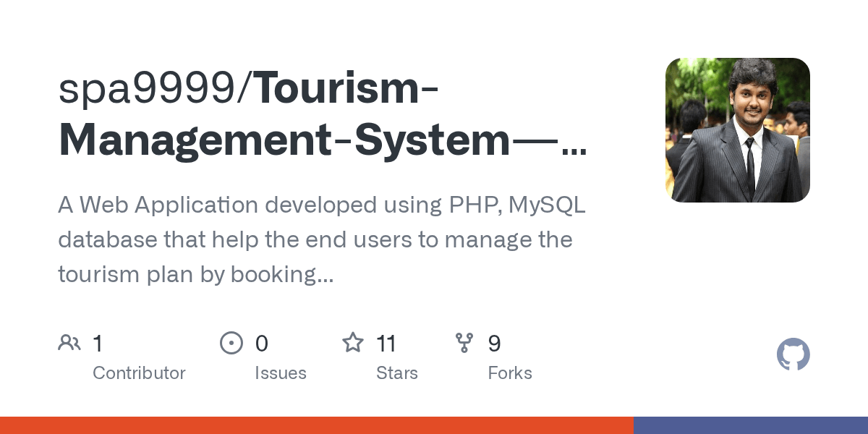Viewport: 868px width, 434px height.
Task: Enable starring by clicking the Stars count
Action: [386, 342]
